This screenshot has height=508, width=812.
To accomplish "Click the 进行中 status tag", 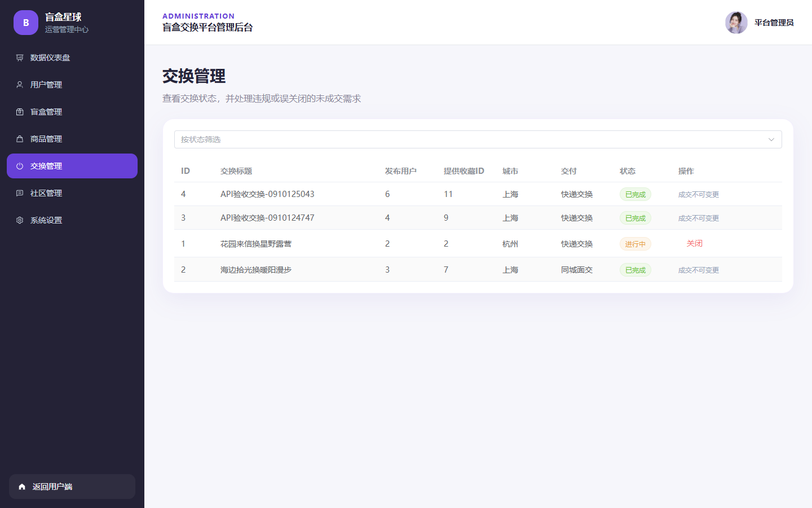I will 636,244.
